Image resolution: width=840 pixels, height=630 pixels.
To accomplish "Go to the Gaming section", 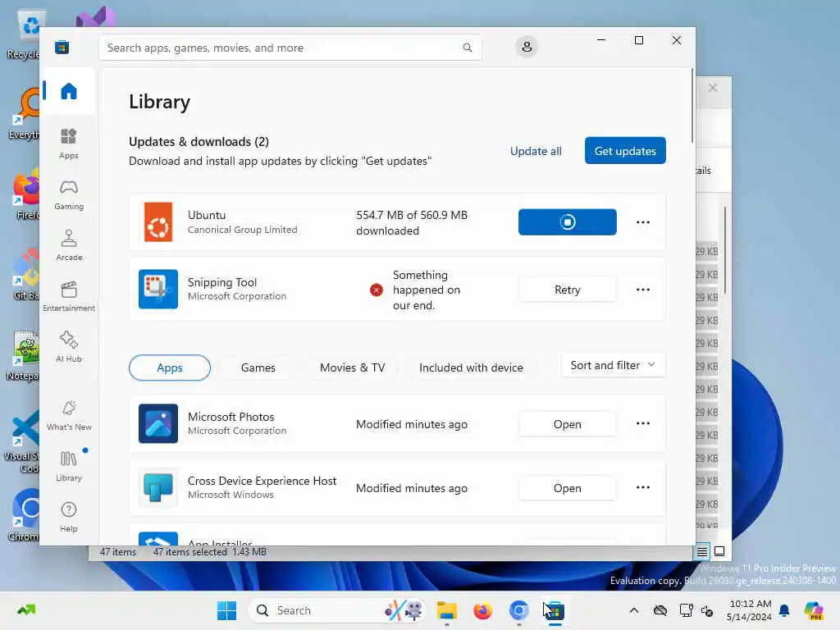I will pyautogui.click(x=69, y=194).
